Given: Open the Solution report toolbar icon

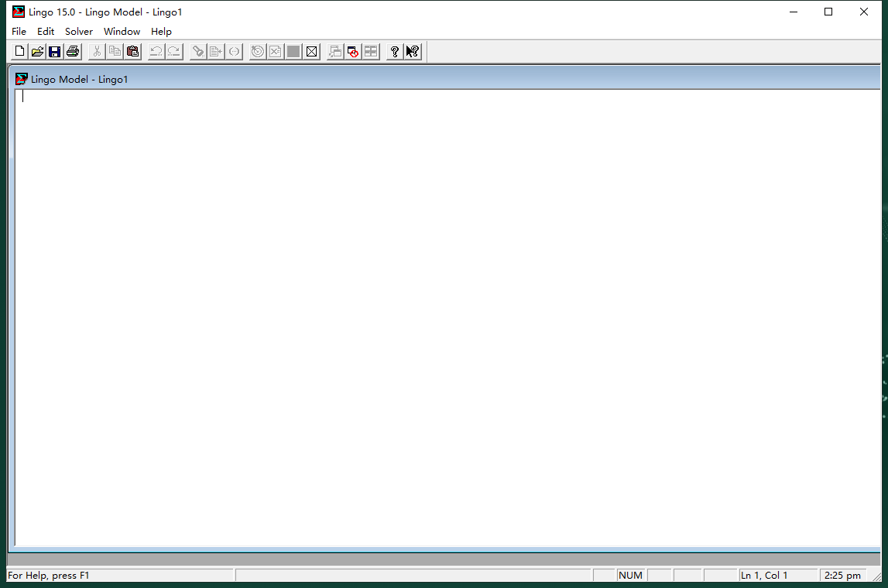Looking at the screenshot, I should pos(276,52).
